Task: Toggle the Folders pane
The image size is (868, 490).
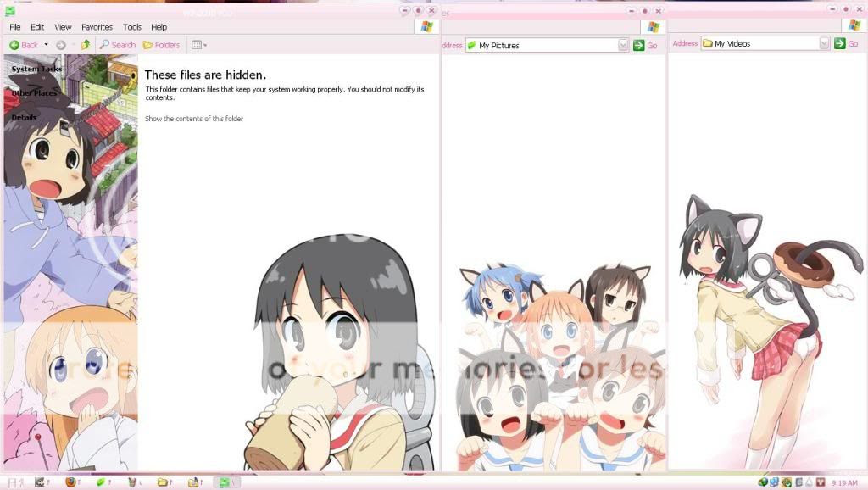Action: (161, 45)
